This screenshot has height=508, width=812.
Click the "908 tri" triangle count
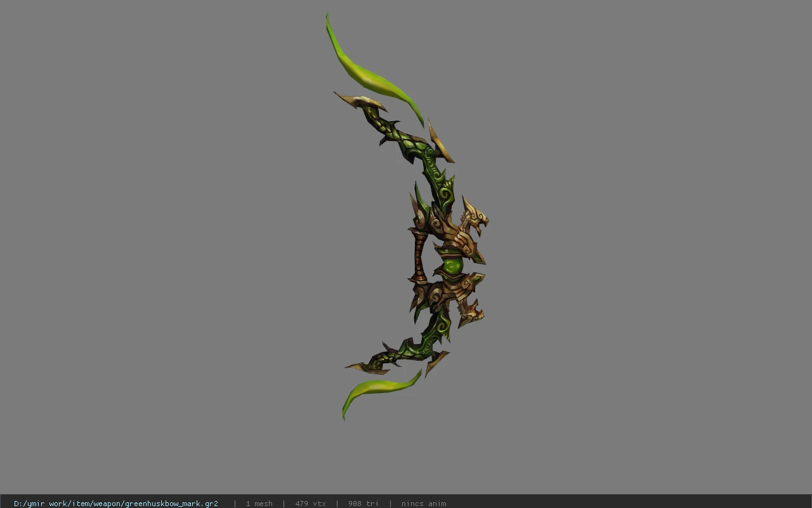pos(363,504)
